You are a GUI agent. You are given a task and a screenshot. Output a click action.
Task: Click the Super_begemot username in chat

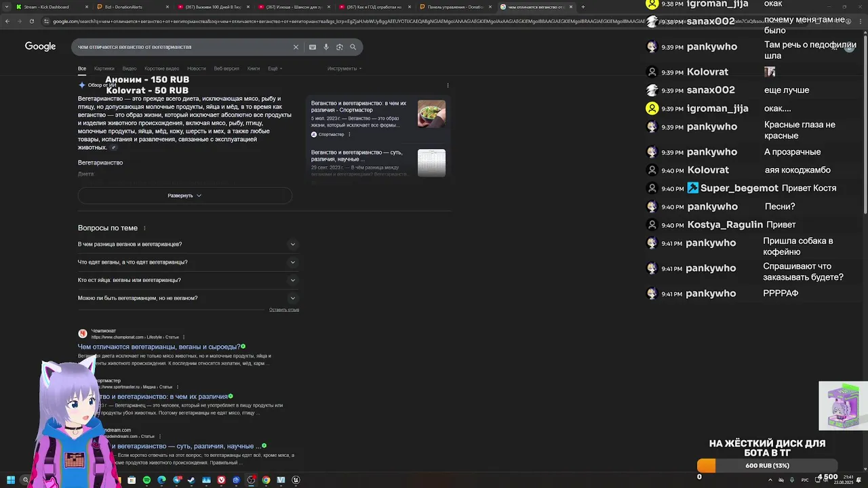[739, 188]
